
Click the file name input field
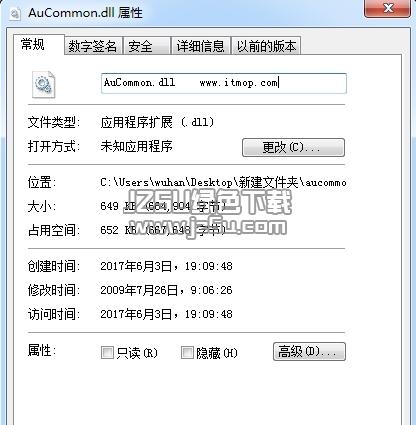click(x=224, y=83)
